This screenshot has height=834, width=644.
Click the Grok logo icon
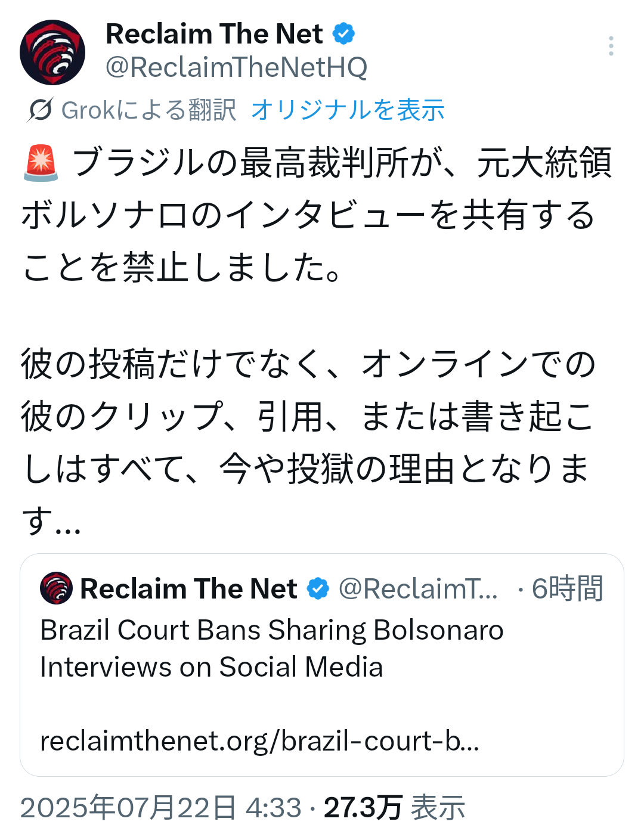coord(41,110)
